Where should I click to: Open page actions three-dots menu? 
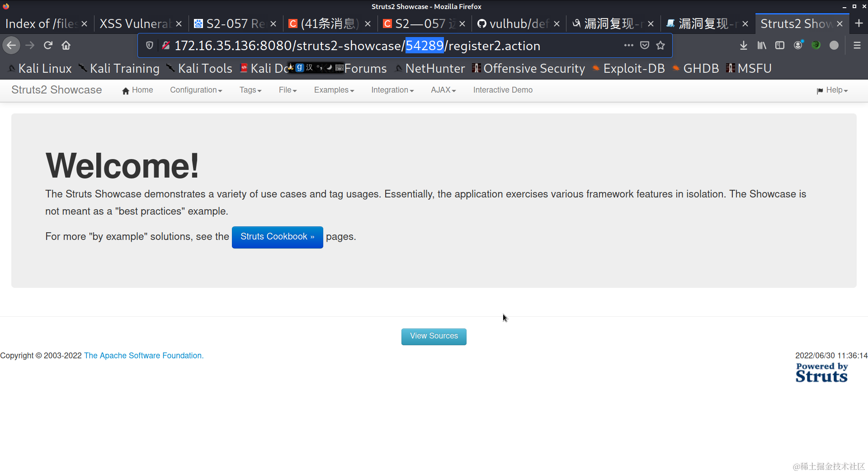click(x=629, y=45)
